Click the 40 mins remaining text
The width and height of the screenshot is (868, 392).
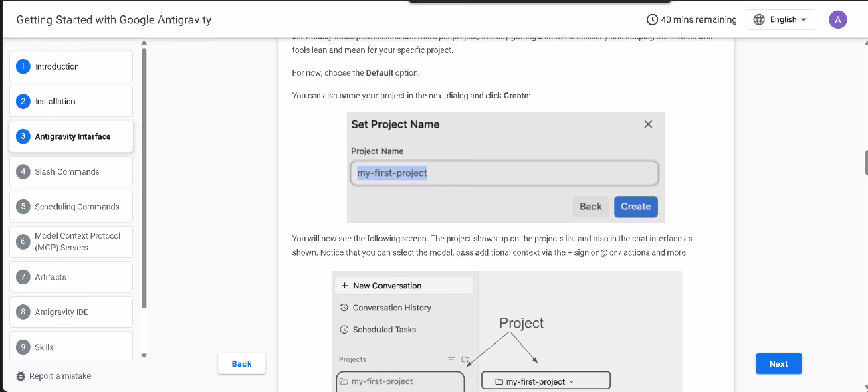(699, 19)
